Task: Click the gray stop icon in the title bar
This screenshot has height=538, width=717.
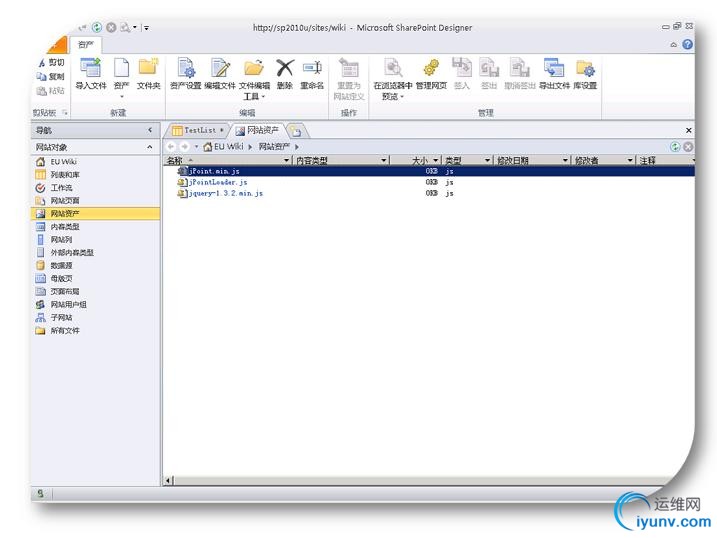Action: 111,27
